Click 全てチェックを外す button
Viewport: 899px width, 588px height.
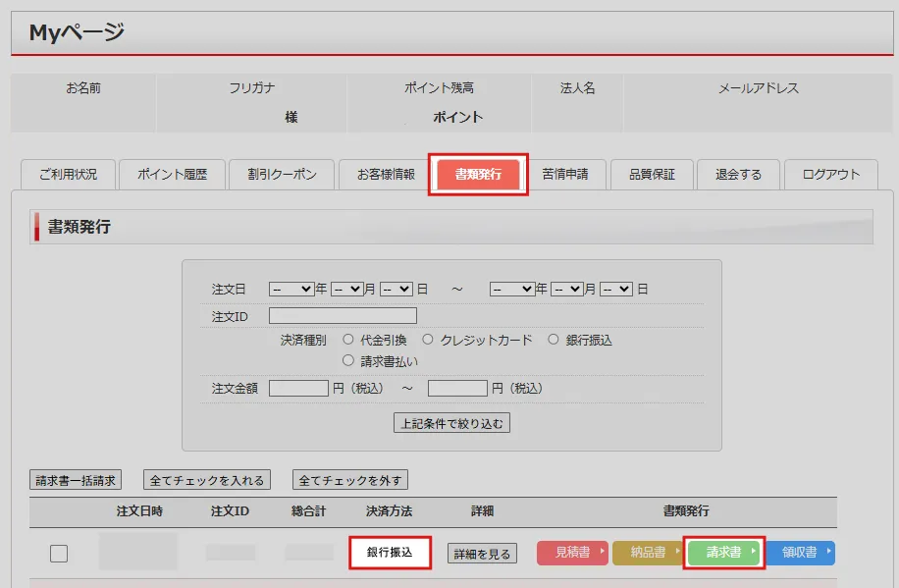(350, 480)
